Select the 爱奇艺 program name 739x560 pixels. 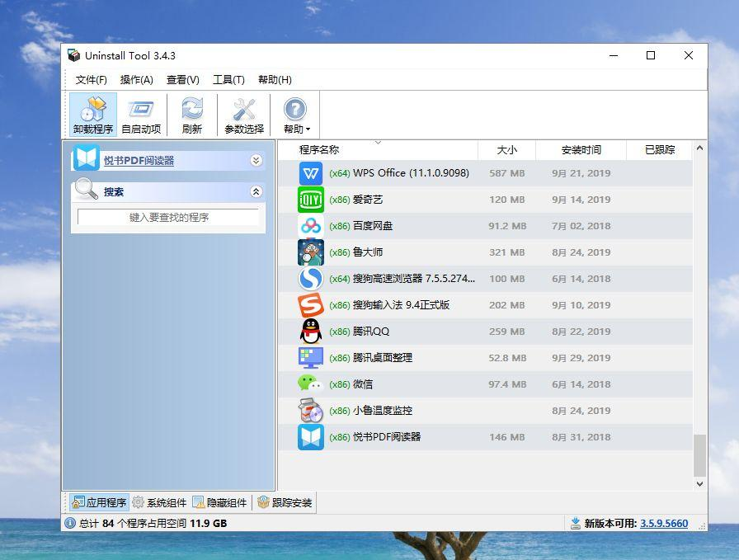[368, 200]
